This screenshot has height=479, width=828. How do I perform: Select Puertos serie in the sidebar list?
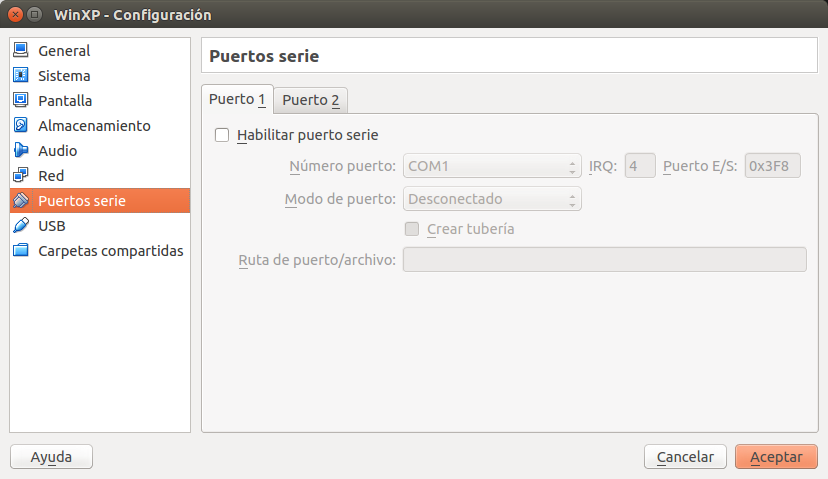(x=99, y=200)
